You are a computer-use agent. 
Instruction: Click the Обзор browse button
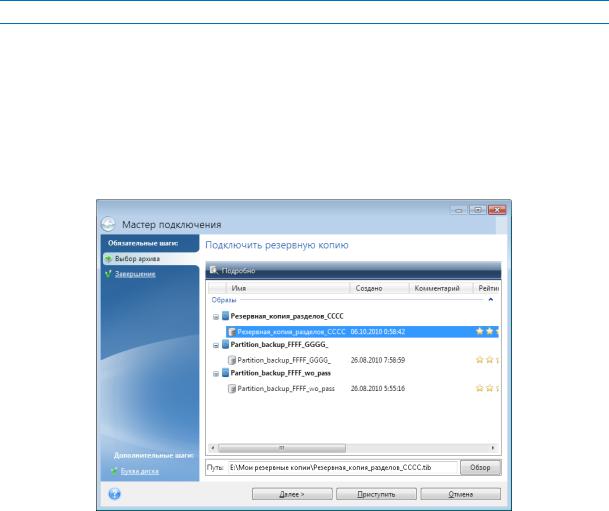tap(480, 468)
